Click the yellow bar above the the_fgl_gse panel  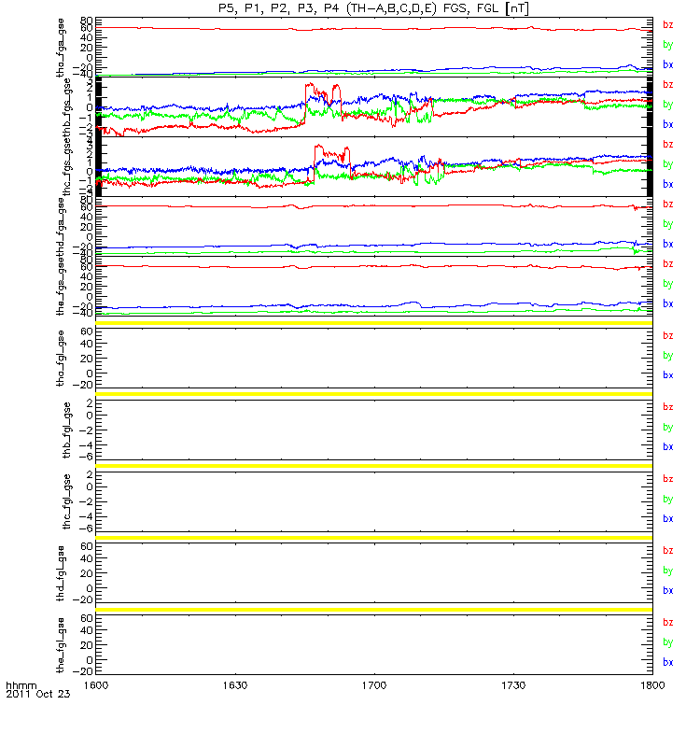pos(374,610)
